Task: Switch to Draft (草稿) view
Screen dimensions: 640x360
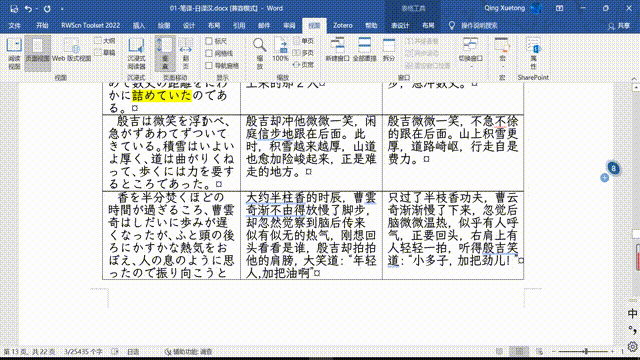Action: [105, 52]
